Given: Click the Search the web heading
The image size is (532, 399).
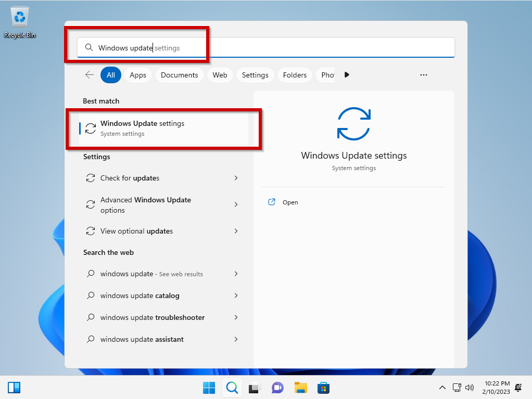Looking at the screenshot, I should click(109, 252).
